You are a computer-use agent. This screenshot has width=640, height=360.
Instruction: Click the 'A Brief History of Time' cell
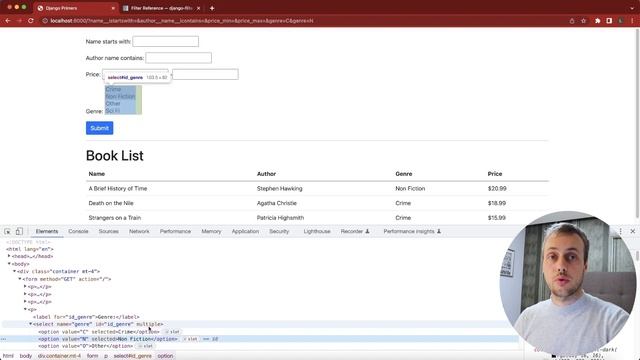click(x=118, y=189)
